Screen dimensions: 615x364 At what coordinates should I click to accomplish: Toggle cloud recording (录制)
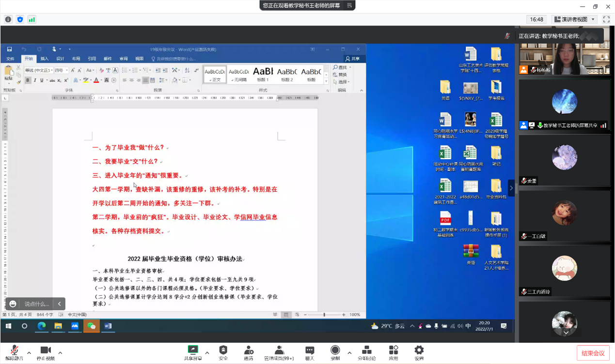(335, 352)
